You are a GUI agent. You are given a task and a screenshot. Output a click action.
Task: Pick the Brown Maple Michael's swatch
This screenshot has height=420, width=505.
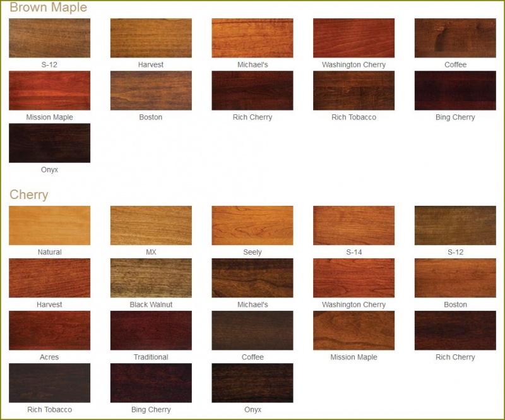click(x=252, y=38)
